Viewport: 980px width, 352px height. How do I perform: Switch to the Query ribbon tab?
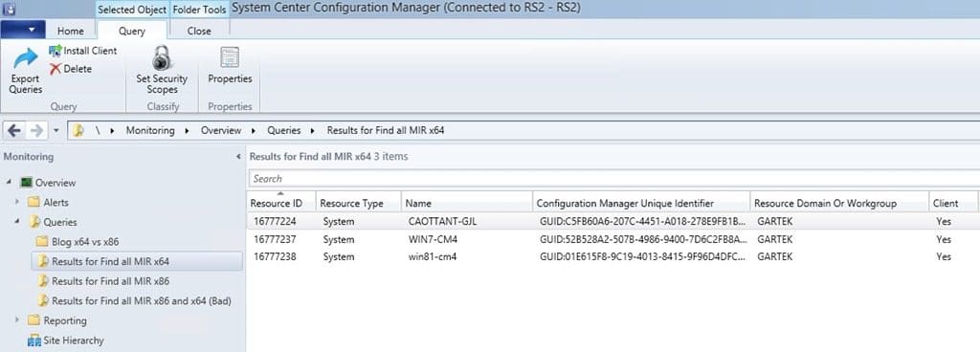(132, 31)
